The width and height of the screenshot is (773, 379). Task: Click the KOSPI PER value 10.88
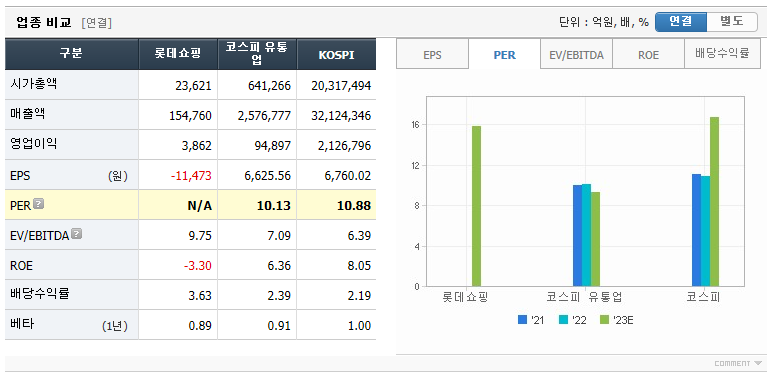[354, 206]
